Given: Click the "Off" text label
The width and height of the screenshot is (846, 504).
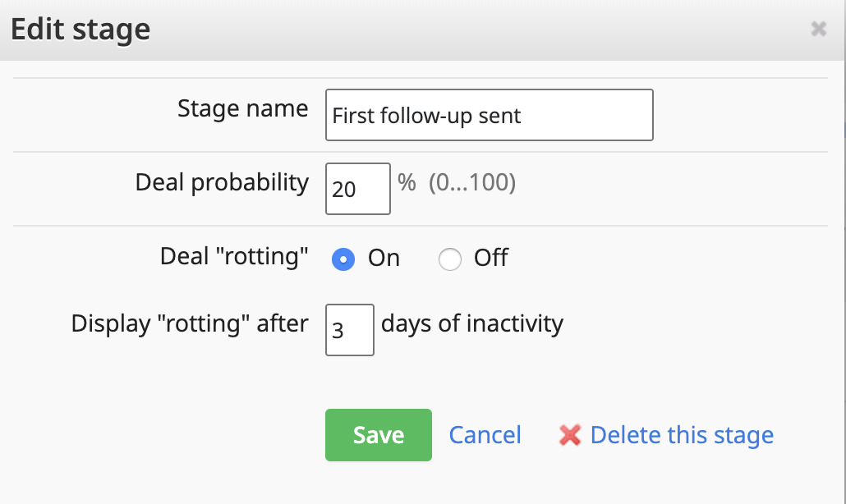Looking at the screenshot, I should point(491,259).
